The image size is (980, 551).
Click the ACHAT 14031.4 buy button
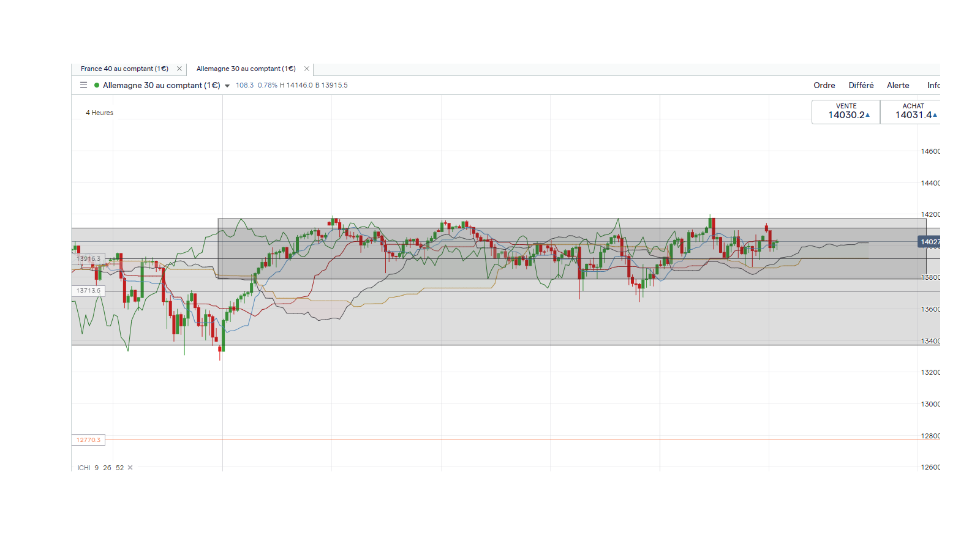[911, 112]
